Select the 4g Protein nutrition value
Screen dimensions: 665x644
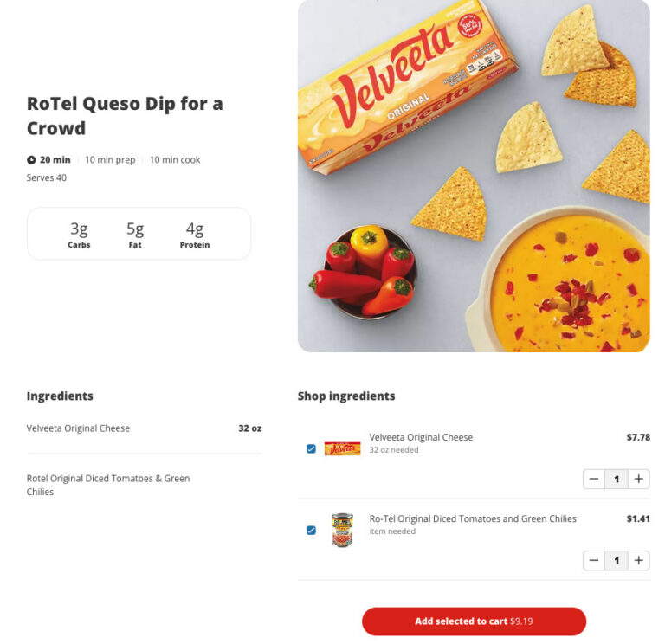coord(195,234)
